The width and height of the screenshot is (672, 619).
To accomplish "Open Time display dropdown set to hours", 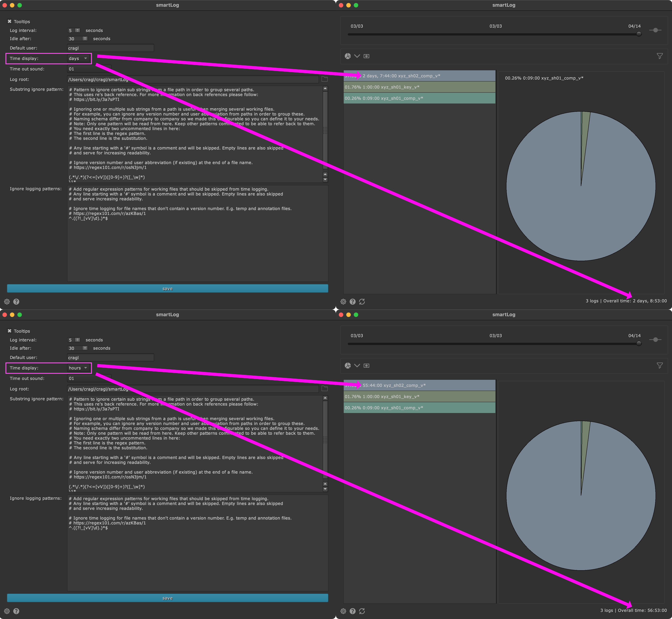I will pos(78,368).
